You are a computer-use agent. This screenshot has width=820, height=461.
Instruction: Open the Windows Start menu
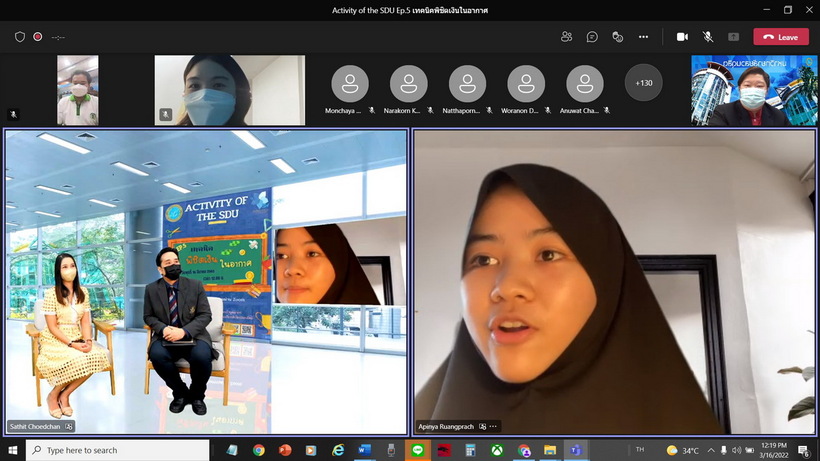(x=13, y=451)
